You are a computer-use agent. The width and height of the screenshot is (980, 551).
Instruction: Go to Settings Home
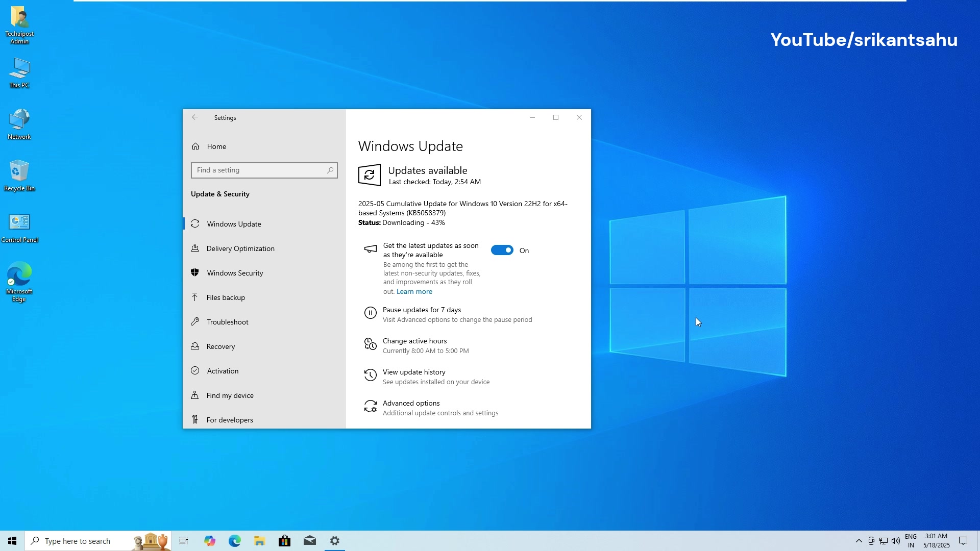click(x=215, y=146)
